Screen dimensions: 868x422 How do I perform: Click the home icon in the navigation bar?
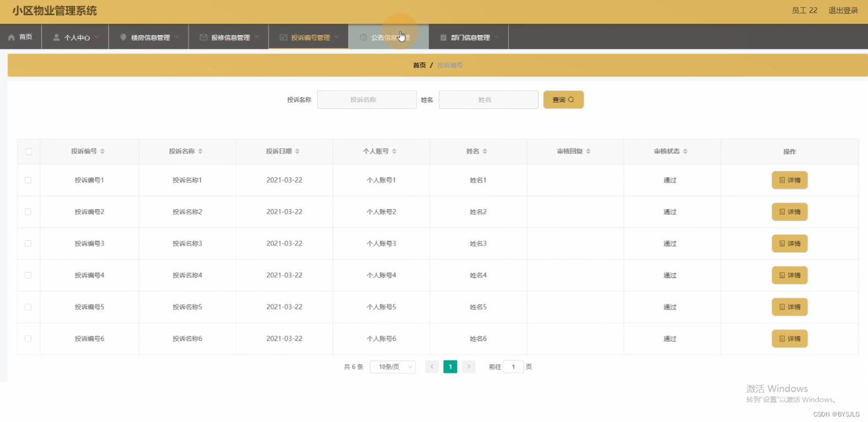click(x=11, y=38)
